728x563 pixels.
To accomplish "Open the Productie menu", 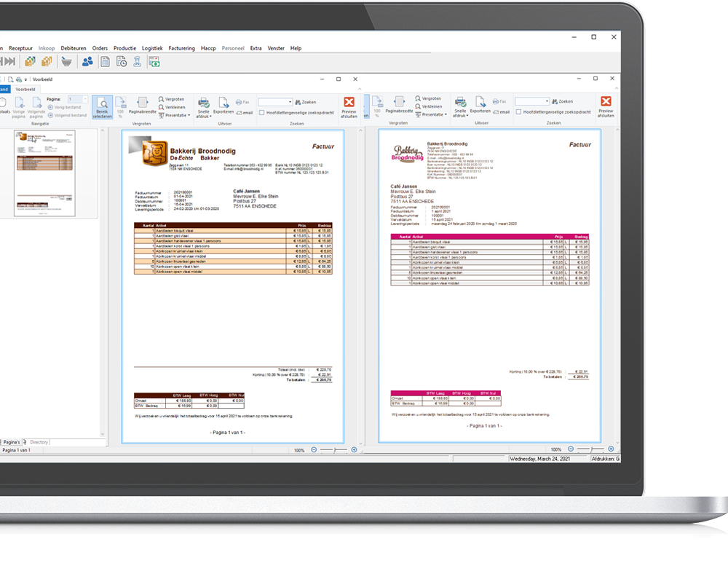I will [125, 48].
